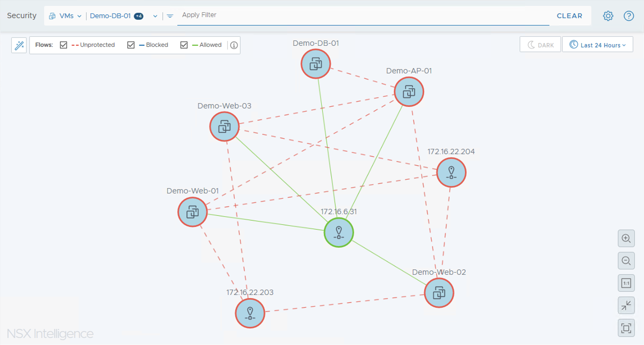Uncheck the Unprotected flows checkbox
Screen dimensions: 644x345
[x=63, y=45]
